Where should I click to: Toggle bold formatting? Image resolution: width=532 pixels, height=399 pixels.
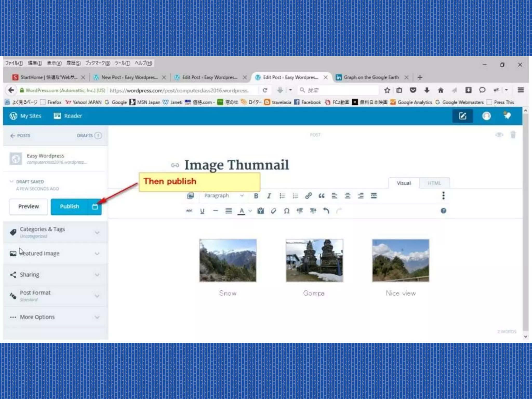pyautogui.click(x=256, y=196)
